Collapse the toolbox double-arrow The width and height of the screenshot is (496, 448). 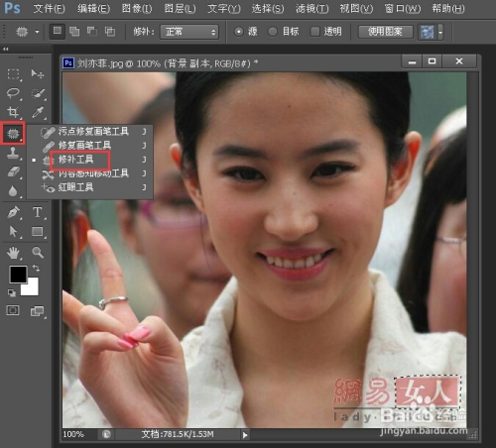point(5,49)
